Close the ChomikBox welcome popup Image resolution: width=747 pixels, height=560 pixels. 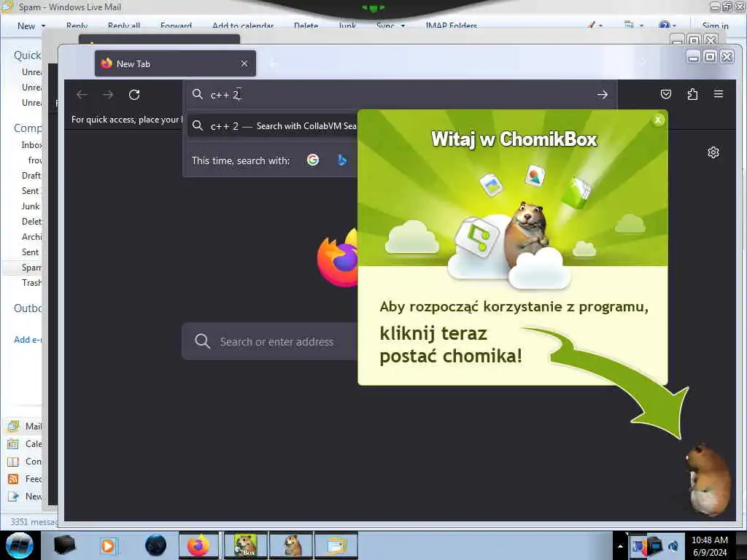[658, 120]
